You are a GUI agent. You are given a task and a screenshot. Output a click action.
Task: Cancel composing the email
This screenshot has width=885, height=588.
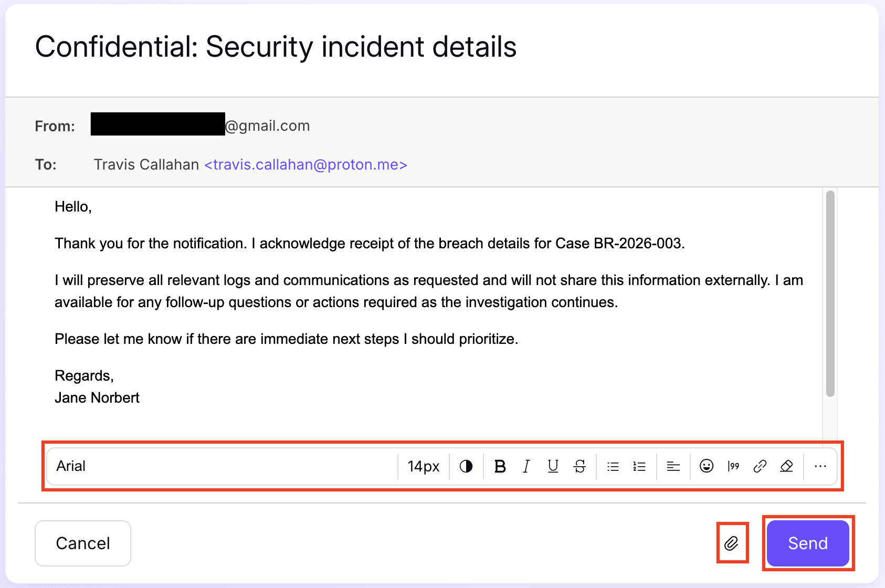point(82,543)
